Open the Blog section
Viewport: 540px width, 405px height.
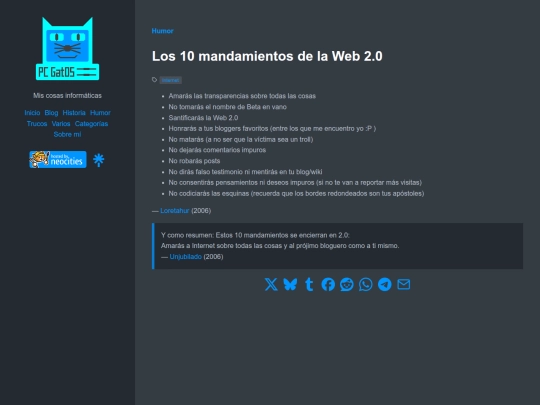point(51,113)
